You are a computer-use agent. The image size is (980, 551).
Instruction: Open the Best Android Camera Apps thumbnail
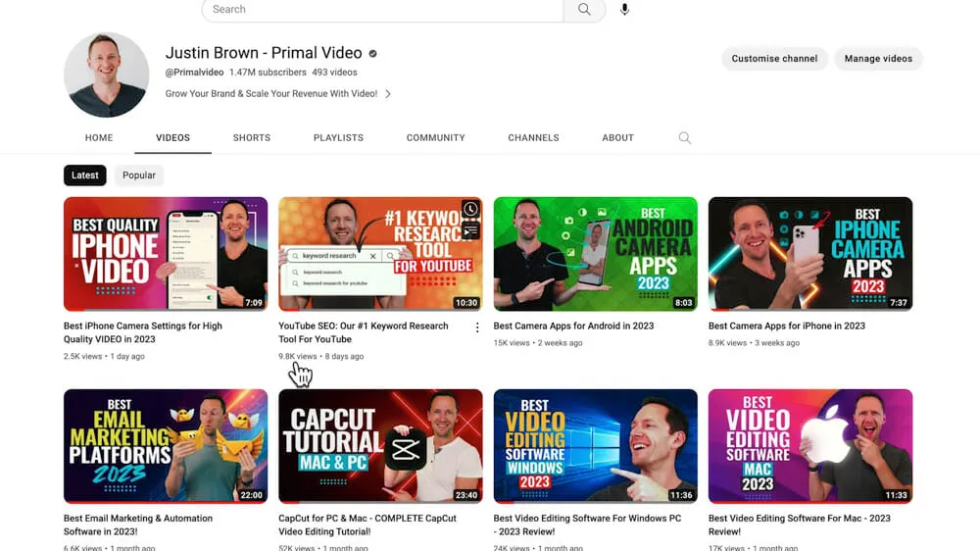coord(595,254)
